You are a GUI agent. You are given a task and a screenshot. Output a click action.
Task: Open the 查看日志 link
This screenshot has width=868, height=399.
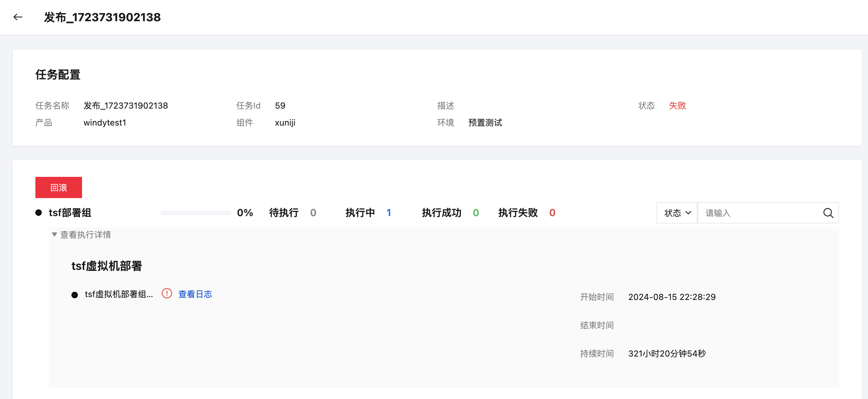pyautogui.click(x=195, y=294)
